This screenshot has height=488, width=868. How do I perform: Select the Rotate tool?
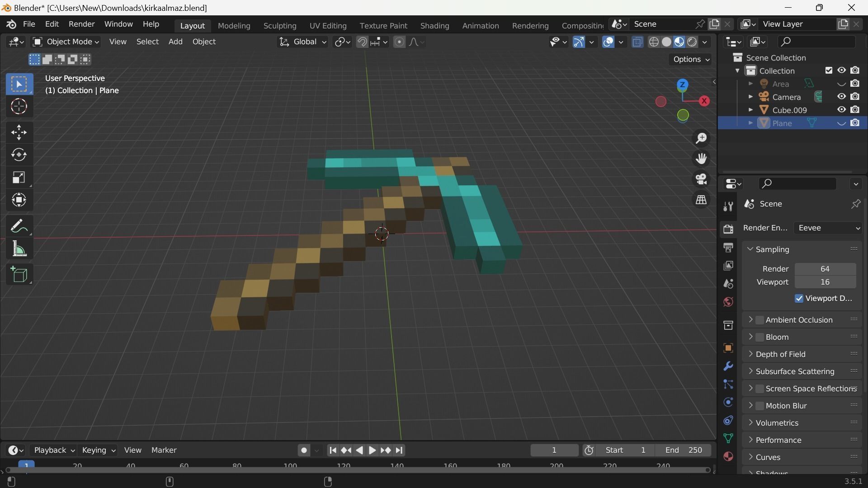(19, 155)
